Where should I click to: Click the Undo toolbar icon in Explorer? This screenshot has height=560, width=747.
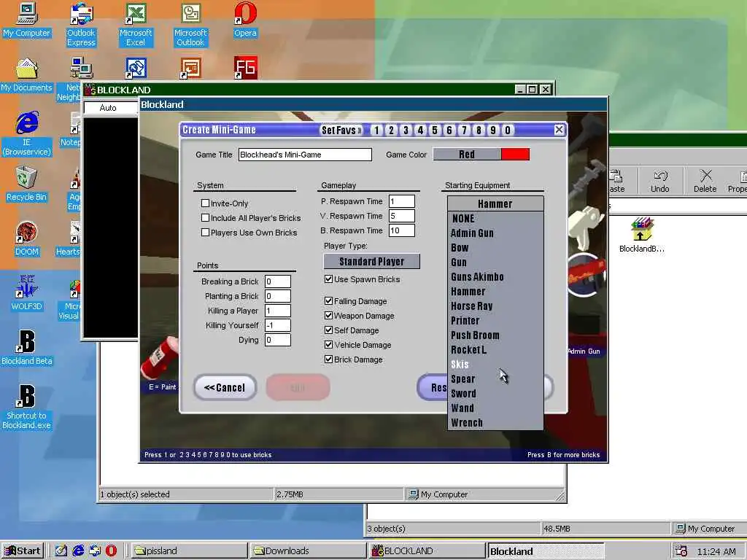[x=659, y=181]
